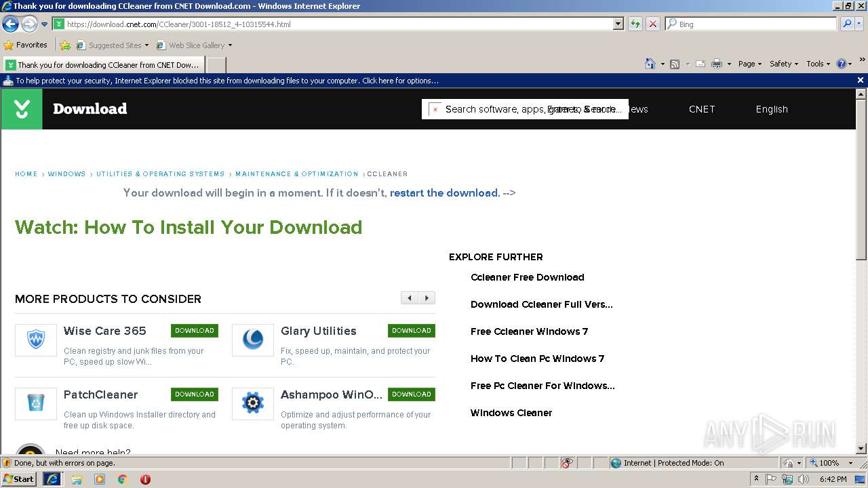Screen dimensions: 868x488
Task: Click the Read Mail envelope icon
Action: click(x=700, y=64)
